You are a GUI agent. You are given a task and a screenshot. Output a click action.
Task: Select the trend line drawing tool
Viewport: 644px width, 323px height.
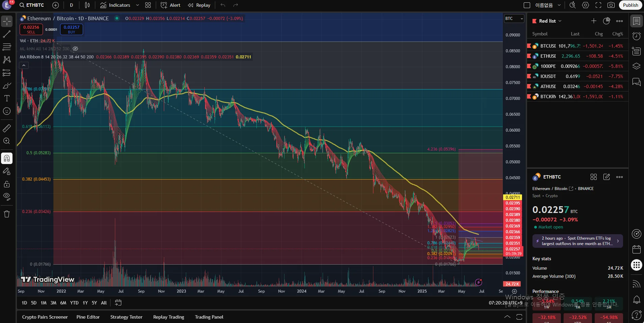pos(7,34)
